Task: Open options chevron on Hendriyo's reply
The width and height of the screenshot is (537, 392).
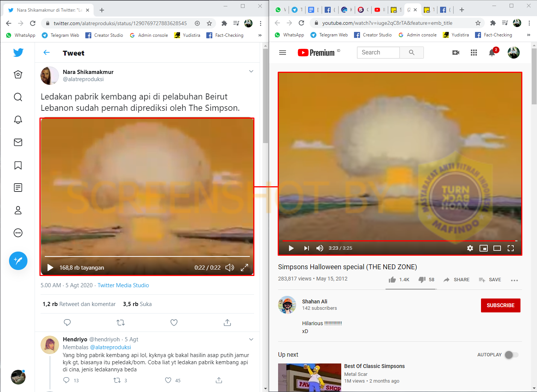Action: point(251,339)
